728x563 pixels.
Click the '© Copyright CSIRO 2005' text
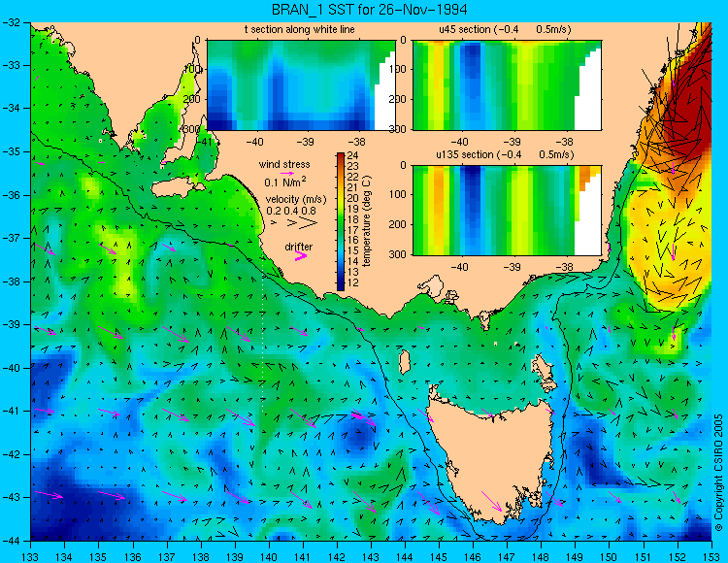pos(718,473)
